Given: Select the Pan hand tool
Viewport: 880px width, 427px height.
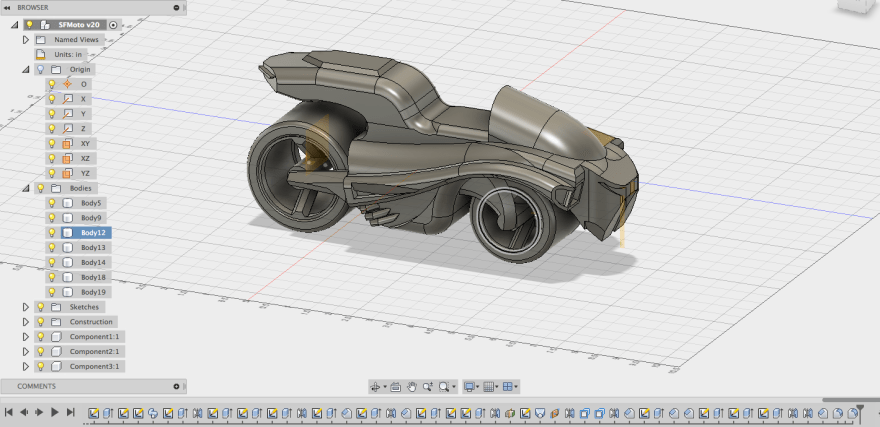Looking at the screenshot, I should 411,386.
